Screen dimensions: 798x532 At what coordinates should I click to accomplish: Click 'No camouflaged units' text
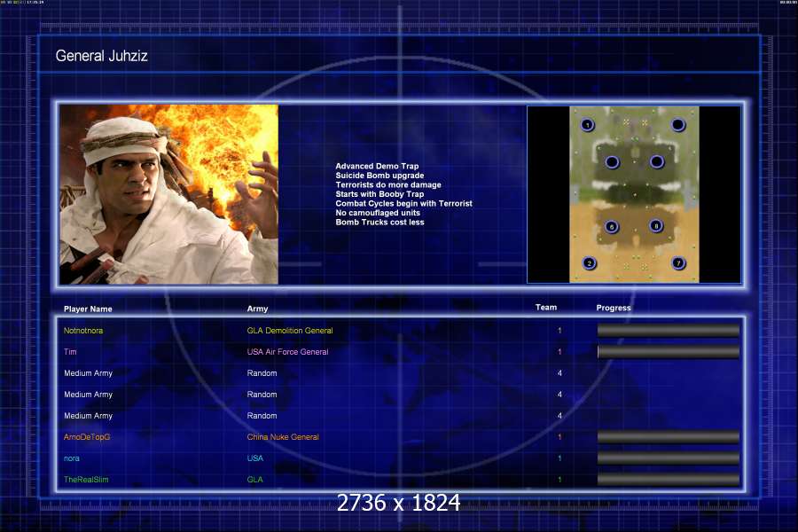tap(378, 213)
